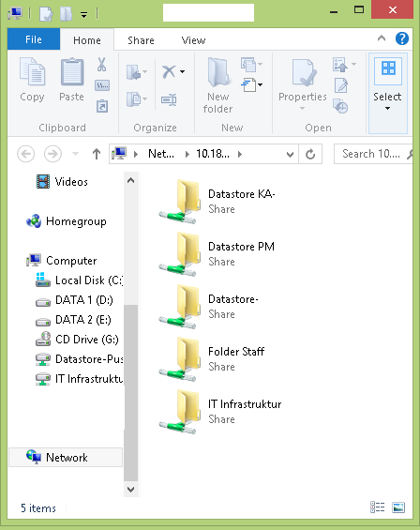Refresh the current folder location
This screenshot has width=420, height=530.
pyautogui.click(x=310, y=154)
